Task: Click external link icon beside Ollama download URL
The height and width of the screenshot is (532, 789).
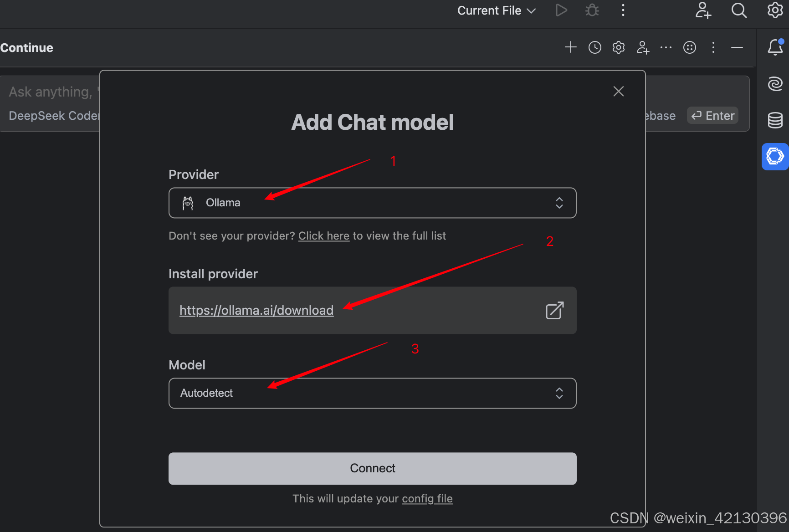Action: pos(555,311)
